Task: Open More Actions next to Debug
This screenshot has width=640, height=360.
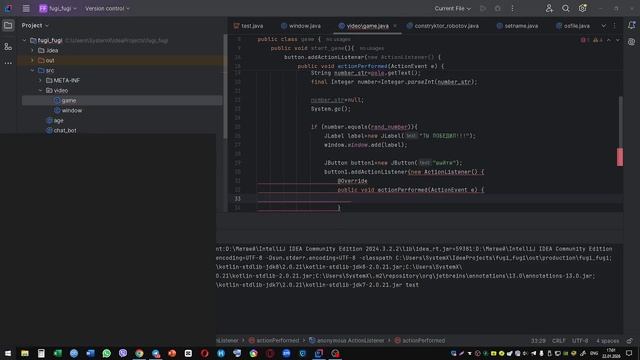Action: pos(513,8)
